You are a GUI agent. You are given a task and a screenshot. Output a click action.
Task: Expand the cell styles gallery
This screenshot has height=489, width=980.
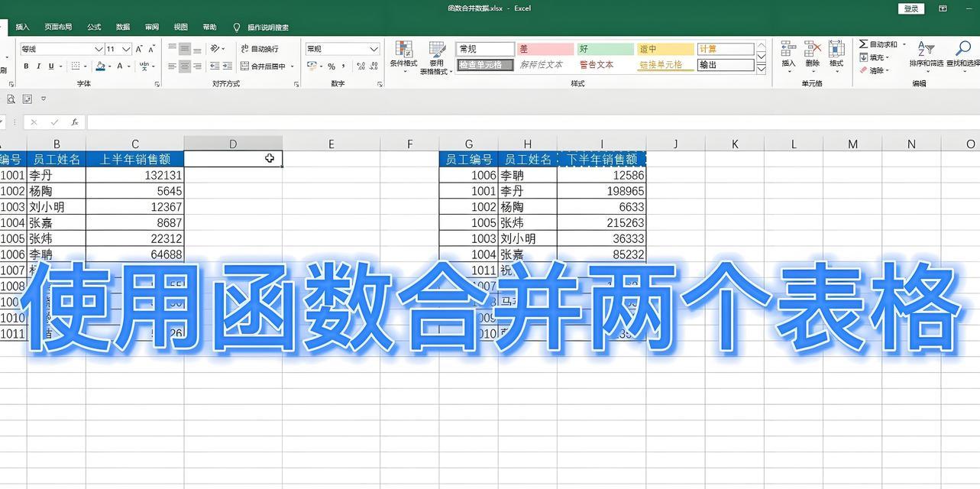[x=761, y=68]
